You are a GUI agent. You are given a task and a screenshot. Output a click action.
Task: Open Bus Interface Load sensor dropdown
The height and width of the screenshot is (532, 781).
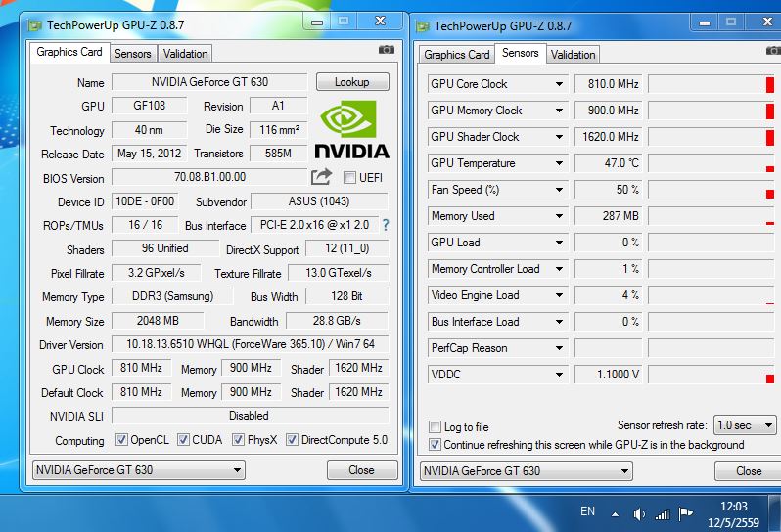pos(559,322)
